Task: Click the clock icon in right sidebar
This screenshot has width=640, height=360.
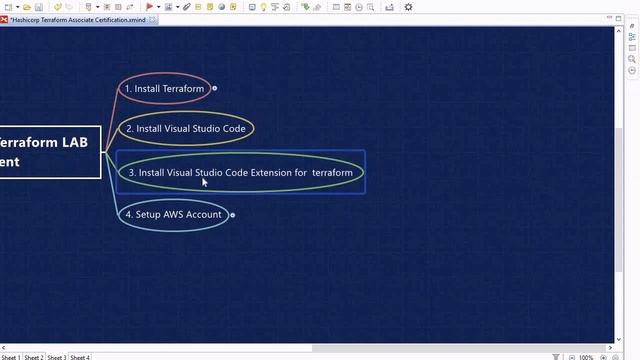Action: tap(632, 70)
